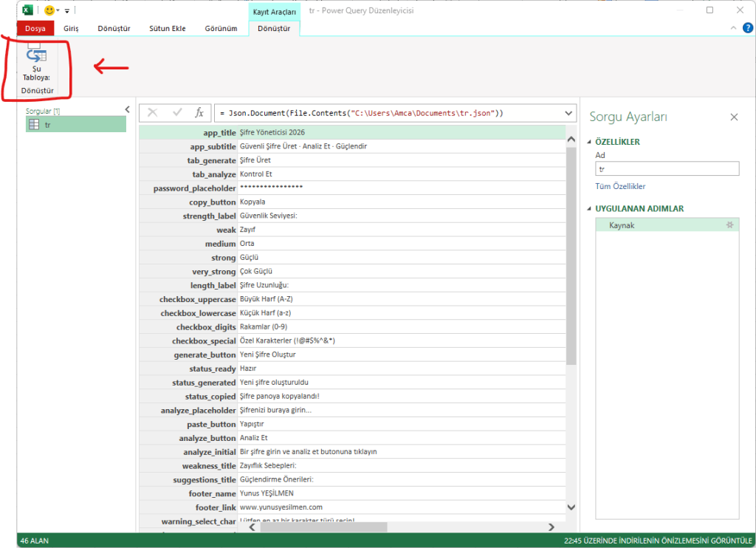
Task: Click the paste_button value Yapıştır
Action: 252,424
